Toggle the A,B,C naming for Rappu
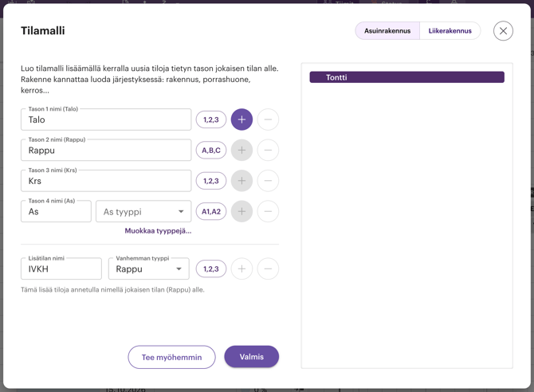The width and height of the screenshot is (534, 392). coord(211,150)
